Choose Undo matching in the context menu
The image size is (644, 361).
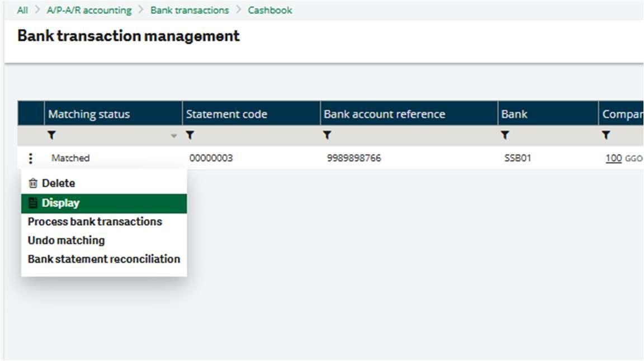66,241
